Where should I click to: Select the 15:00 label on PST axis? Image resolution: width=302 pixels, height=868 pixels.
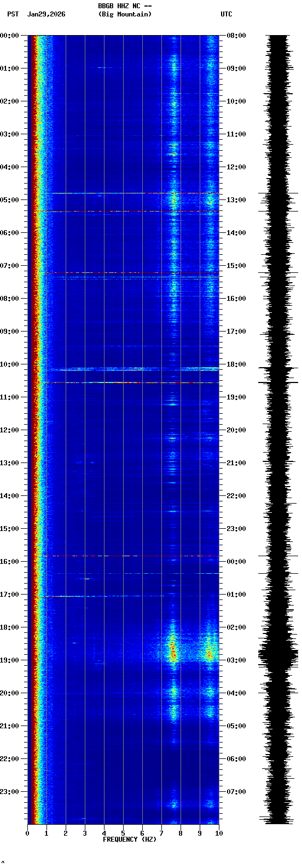(9, 529)
